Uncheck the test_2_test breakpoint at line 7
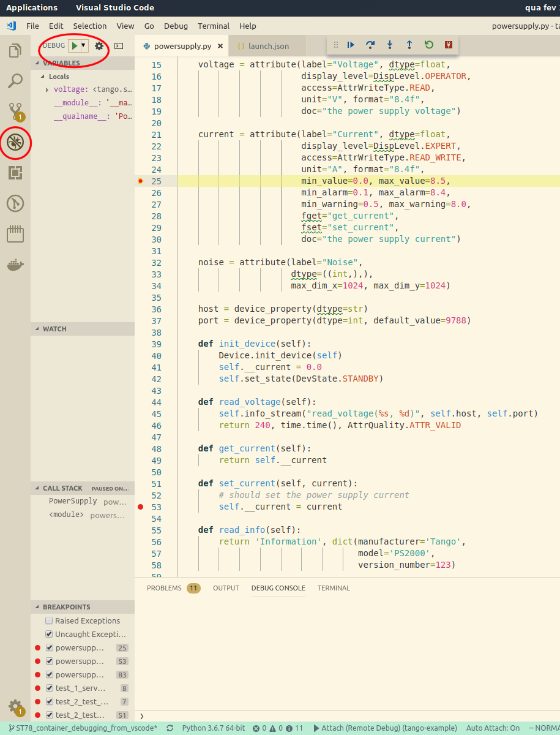 pos(50,701)
